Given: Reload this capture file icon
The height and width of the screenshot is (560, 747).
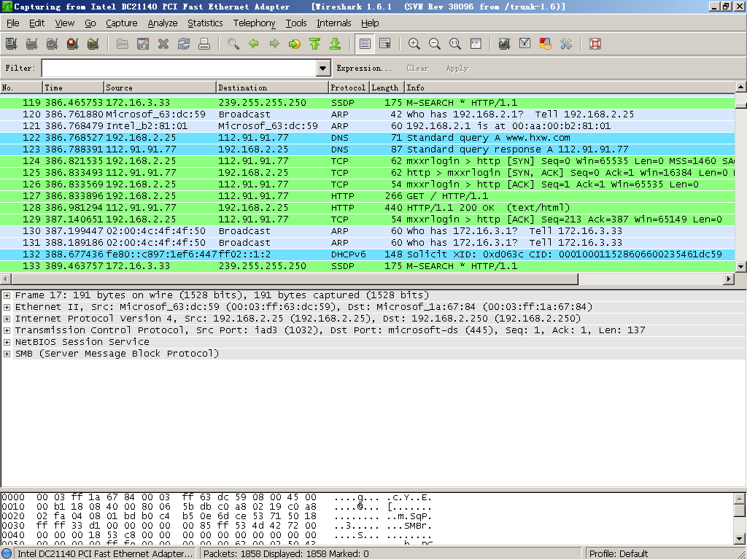Looking at the screenshot, I should pyautogui.click(x=184, y=44).
